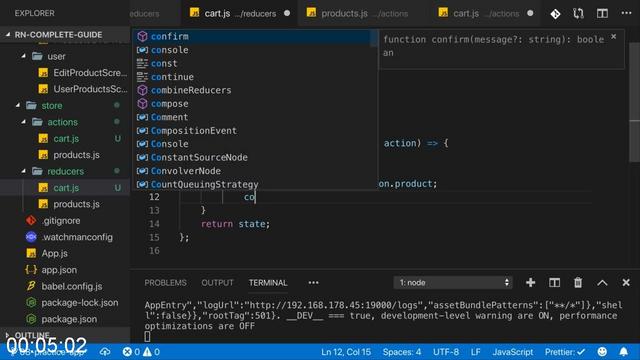Open panel more options ellipsis
This screenshot has height=360, width=640.
click(313, 282)
